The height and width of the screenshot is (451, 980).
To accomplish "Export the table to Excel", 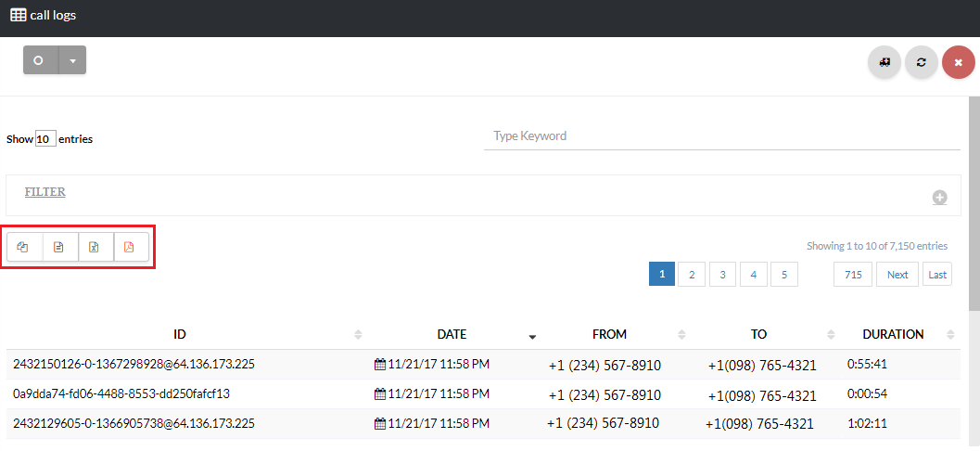I will [x=95, y=247].
